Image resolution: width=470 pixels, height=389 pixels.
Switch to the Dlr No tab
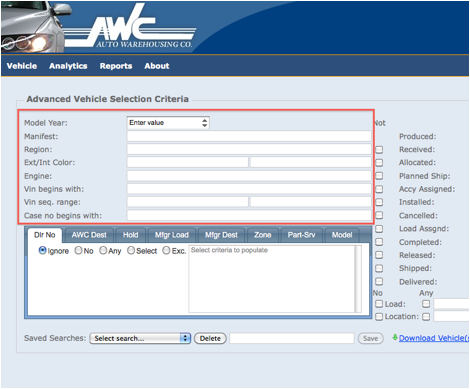[x=45, y=235]
